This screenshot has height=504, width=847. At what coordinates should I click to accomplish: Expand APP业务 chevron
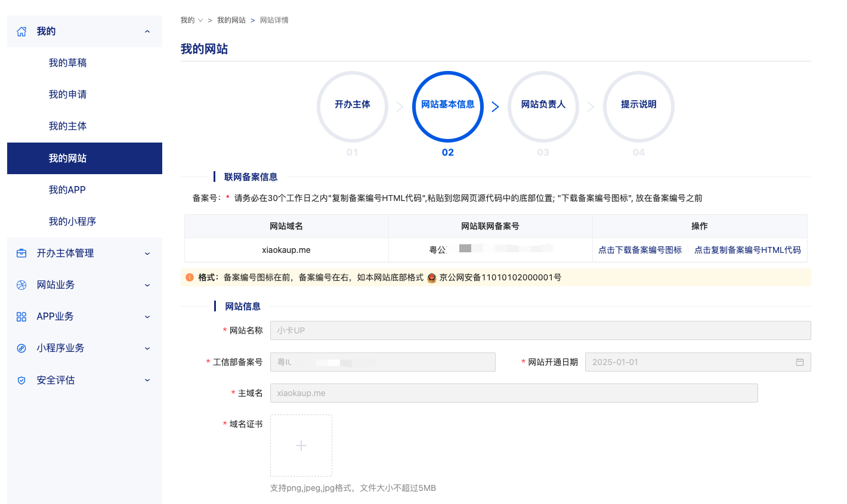pyautogui.click(x=147, y=317)
